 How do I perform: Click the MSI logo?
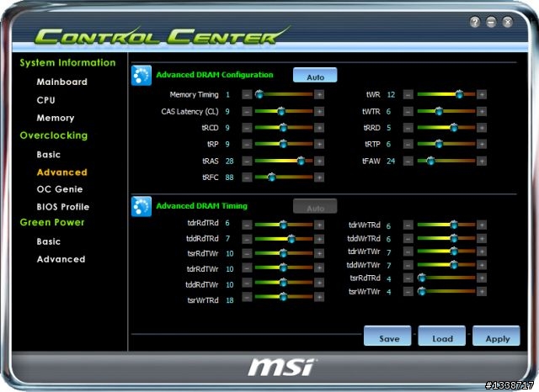point(282,367)
